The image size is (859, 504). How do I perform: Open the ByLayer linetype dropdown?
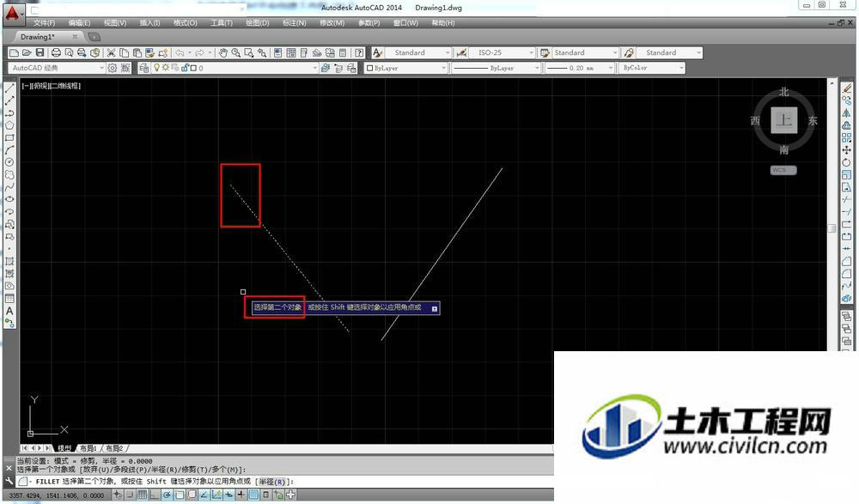[x=497, y=68]
